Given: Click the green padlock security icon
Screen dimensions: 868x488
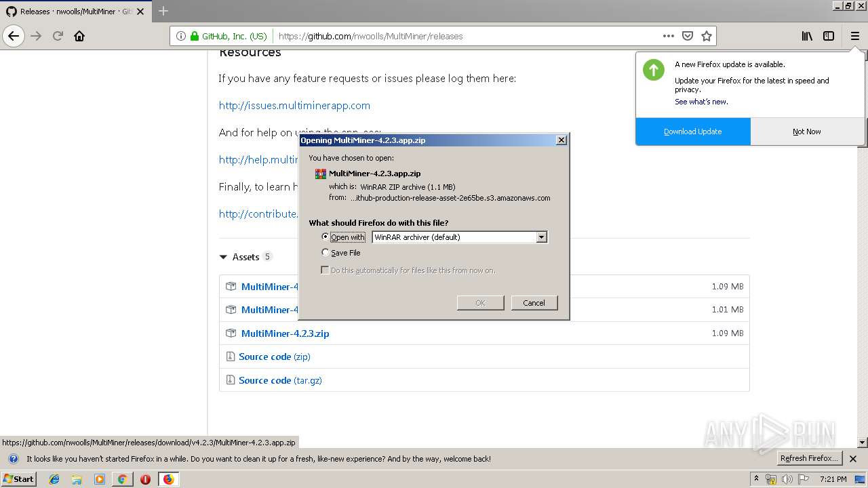Looking at the screenshot, I should (x=195, y=36).
